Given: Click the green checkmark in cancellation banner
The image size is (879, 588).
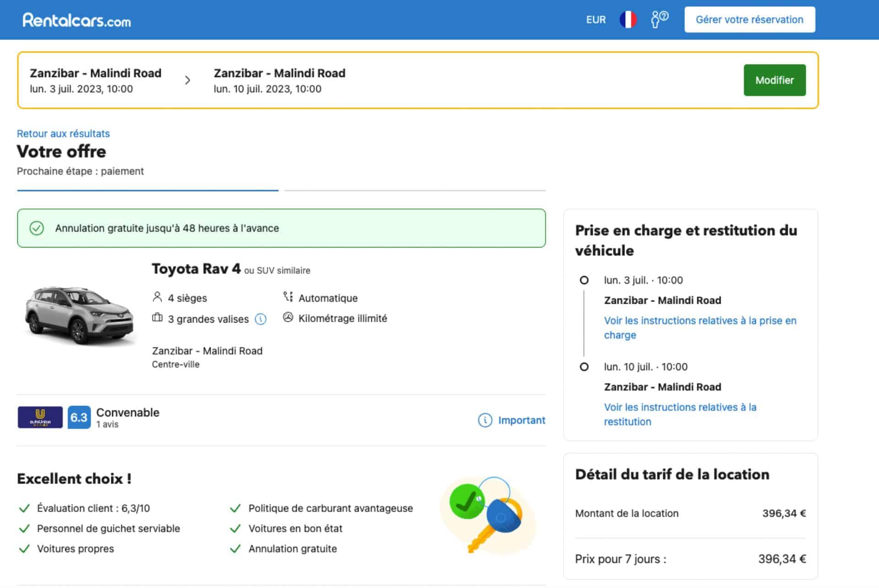Looking at the screenshot, I should [37, 228].
